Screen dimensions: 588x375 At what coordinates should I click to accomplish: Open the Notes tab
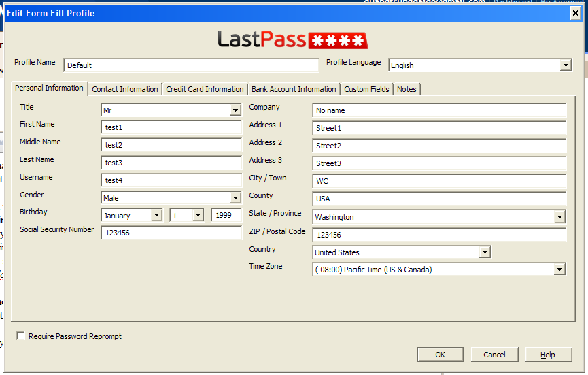click(x=407, y=89)
